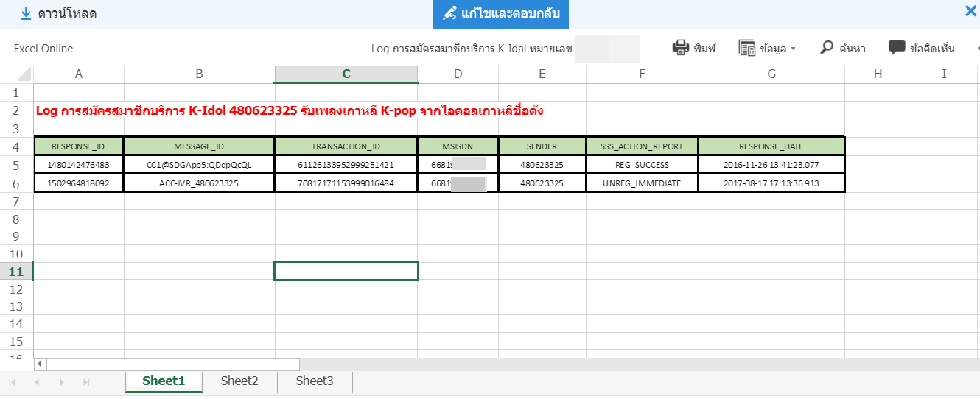Click cell 2017-08-17 17:13:36.913
Image resolution: width=980 pixels, height=399 pixels.
(771, 183)
